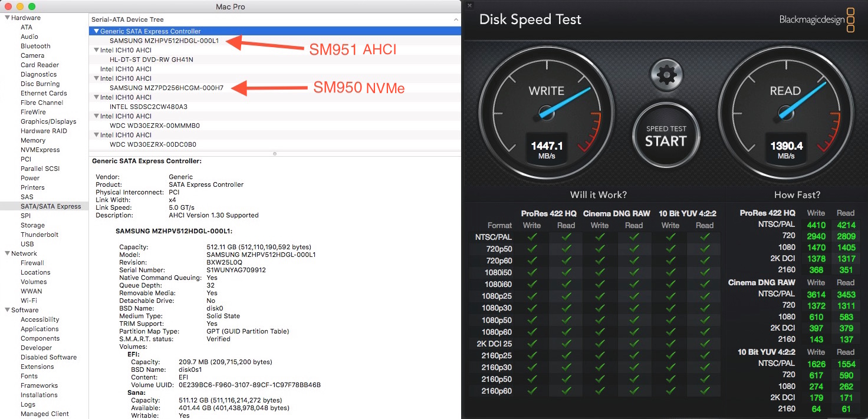Select WDC WD30EZRX-00DC0B0 device row

click(x=274, y=144)
